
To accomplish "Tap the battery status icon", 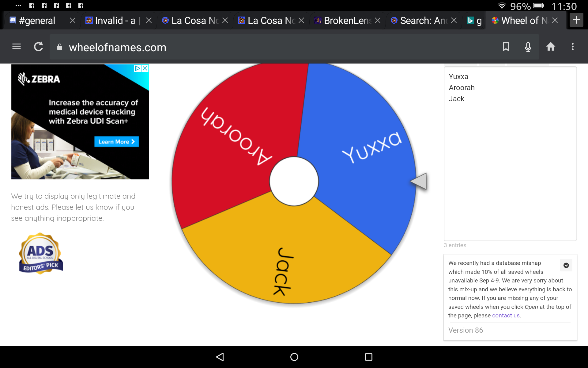I will 538,6.
